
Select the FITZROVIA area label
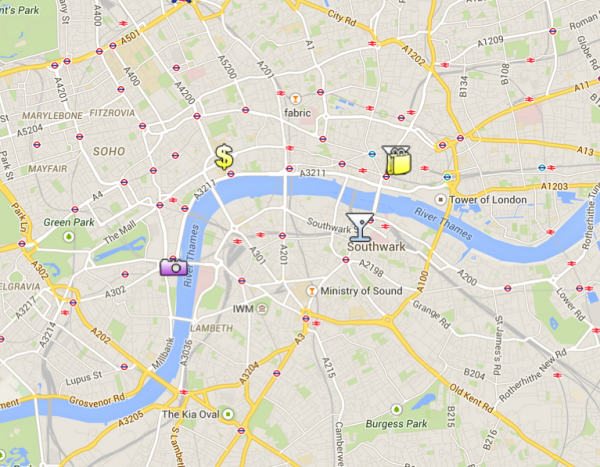[x=112, y=113]
